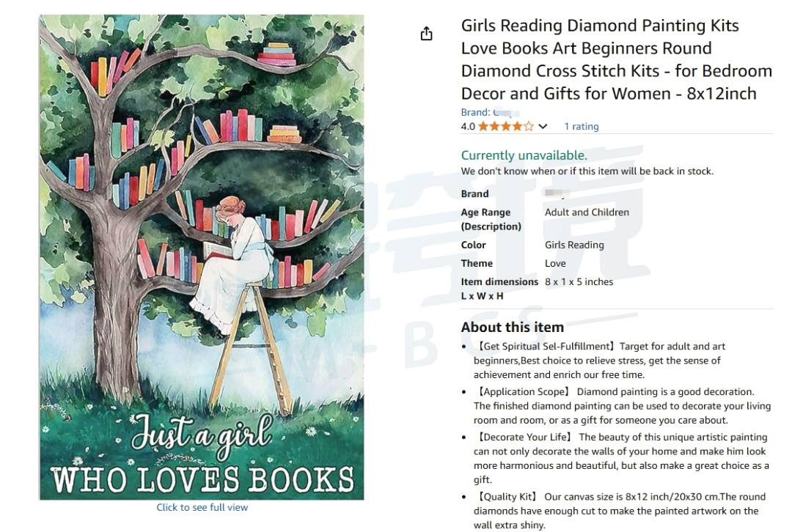Click the '8 x 1 x 5 inches' dimensions value

coord(579,281)
